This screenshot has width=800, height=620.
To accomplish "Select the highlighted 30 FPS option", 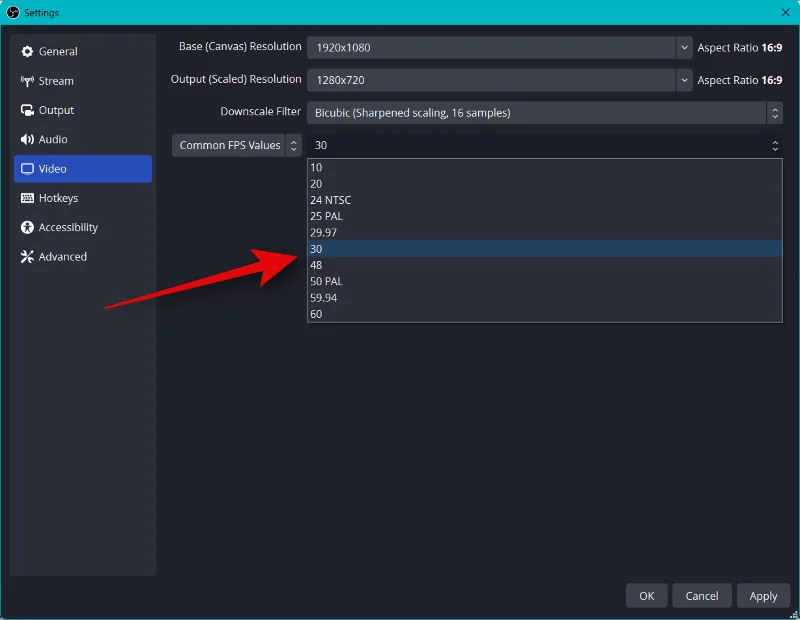I will [x=544, y=249].
